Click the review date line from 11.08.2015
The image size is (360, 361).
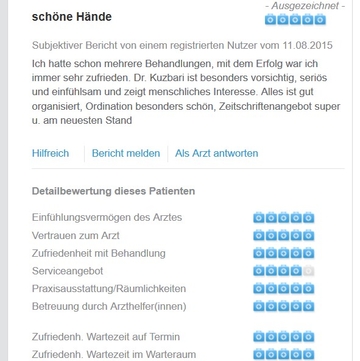click(x=182, y=45)
